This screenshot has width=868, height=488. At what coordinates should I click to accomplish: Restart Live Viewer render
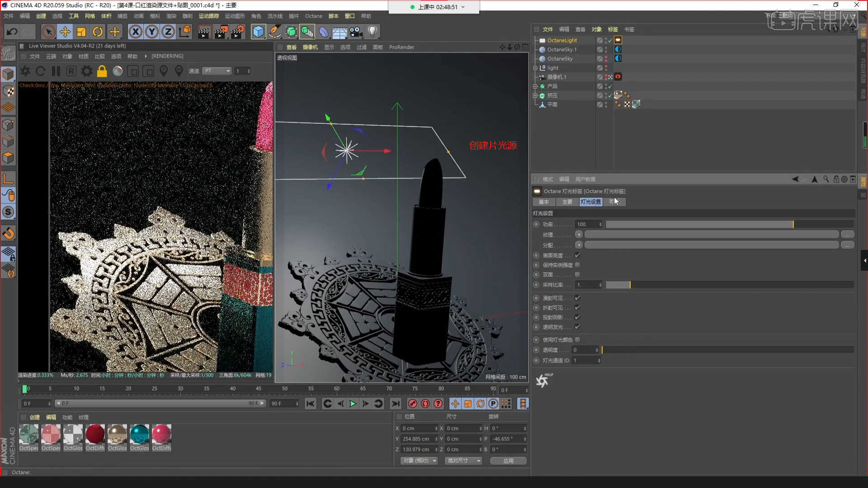pos(41,71)
